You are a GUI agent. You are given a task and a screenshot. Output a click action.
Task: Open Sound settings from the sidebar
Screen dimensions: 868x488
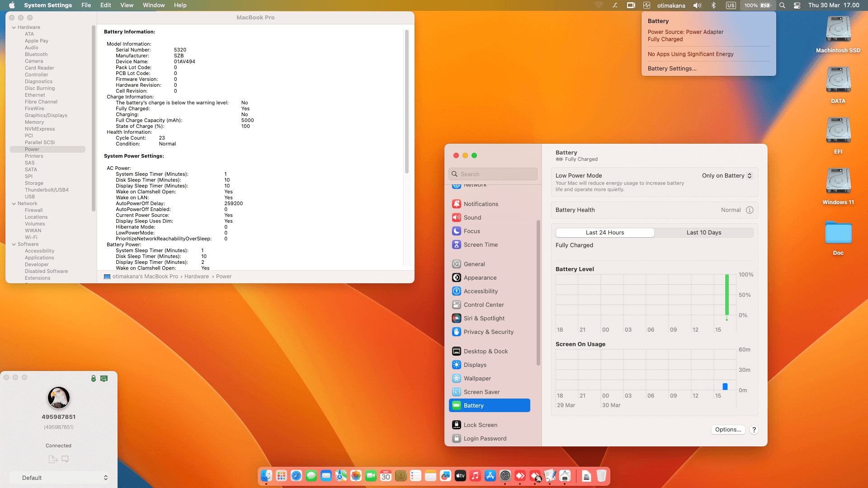tap(473, 217)
